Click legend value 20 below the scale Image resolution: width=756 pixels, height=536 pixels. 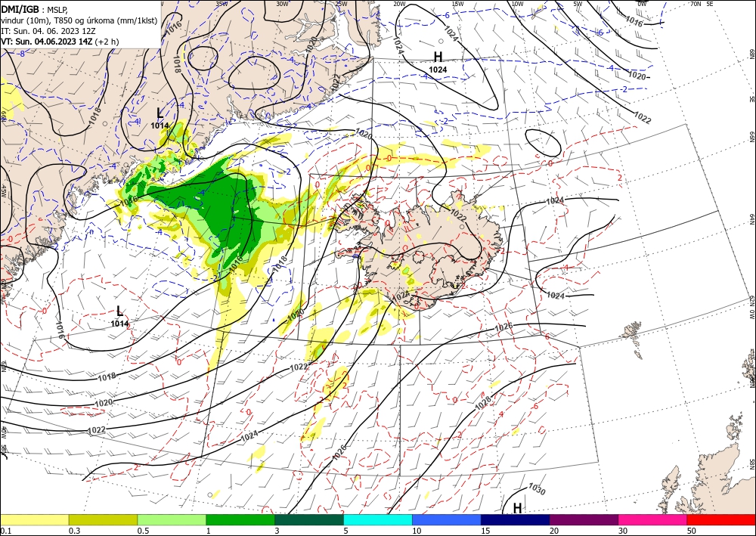tap(554, 531)
